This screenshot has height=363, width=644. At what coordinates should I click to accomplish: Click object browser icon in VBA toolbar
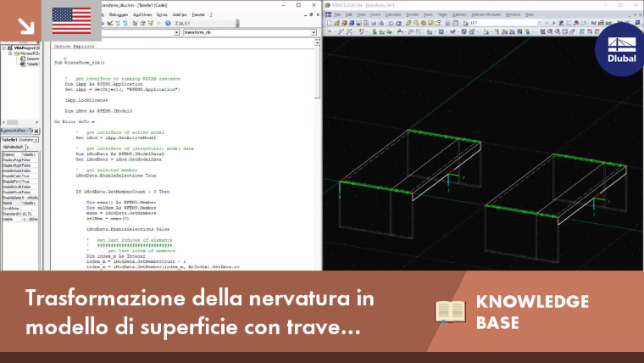click(150, 24)
